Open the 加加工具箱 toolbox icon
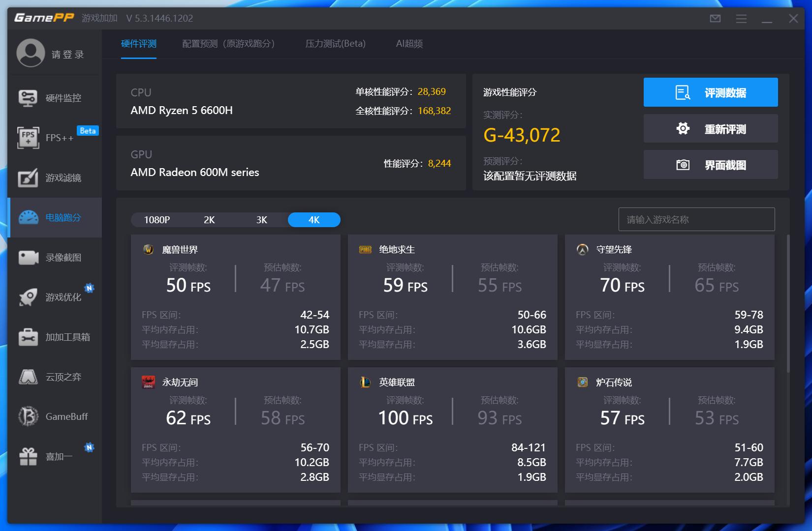Viewport: 812px width, 531px height. tap(28, 337)
